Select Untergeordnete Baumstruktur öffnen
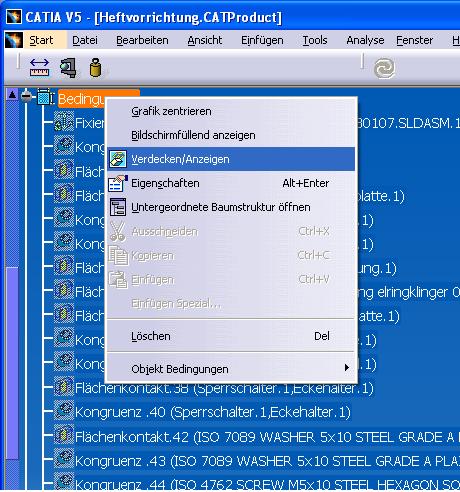Screen dimensions: 460x492 tap(231, 207)
